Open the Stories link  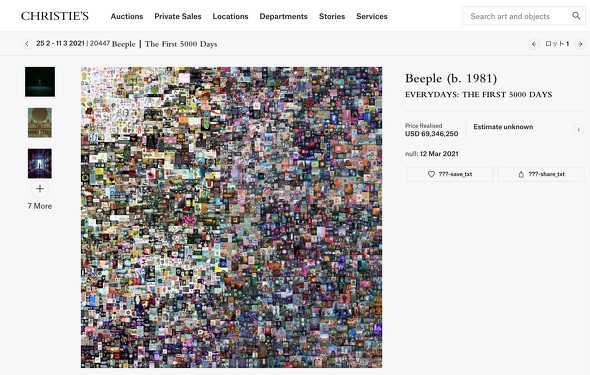[332, 16]
